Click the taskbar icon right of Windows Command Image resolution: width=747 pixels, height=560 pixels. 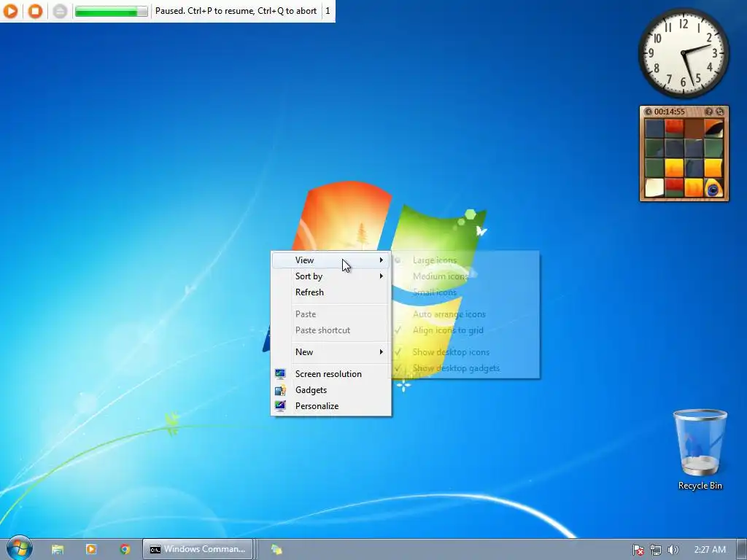(276, 550)
